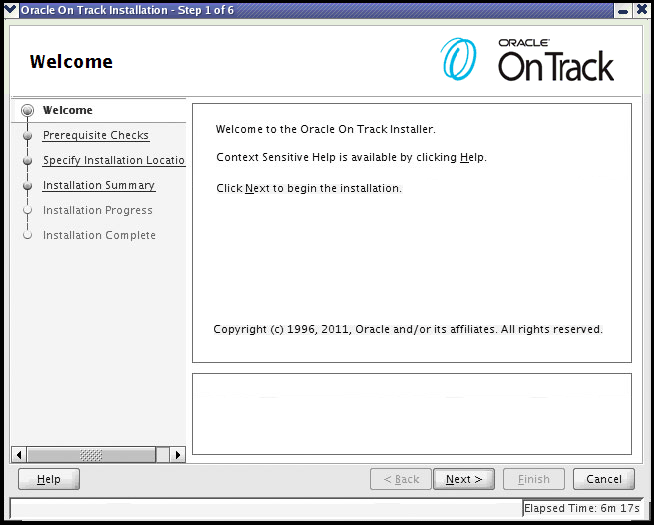The image size is (654, 525).
Task: Click 'Context Sensitive Help is available' text
Action: pyautogui.click(x=351, y=157)
